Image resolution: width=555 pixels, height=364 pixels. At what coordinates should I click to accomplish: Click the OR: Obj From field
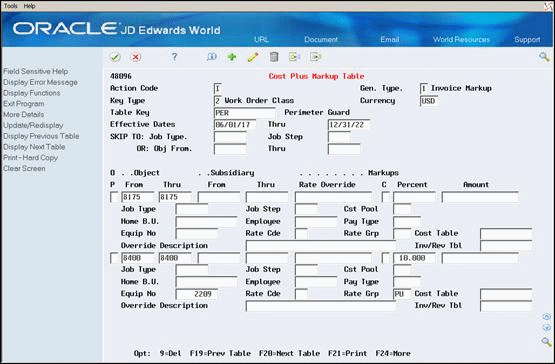(x=230, y=149)
